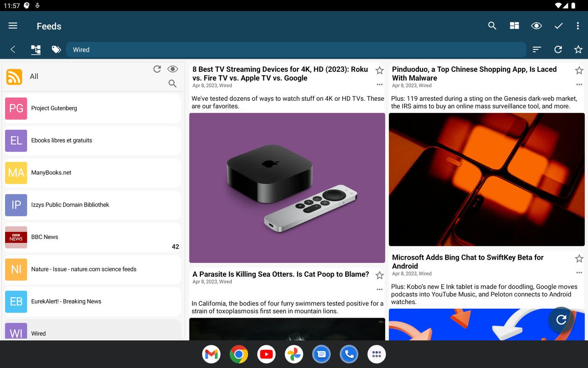Image resolution: width=588 pixels, height=368 pixels.
Task: Star the Sea Otters parasite article
Action: [380, 275]
